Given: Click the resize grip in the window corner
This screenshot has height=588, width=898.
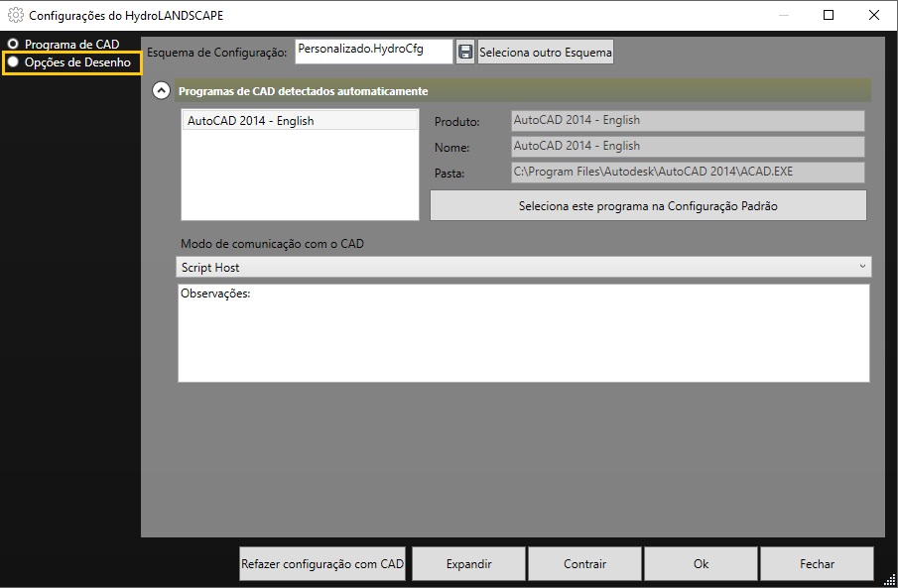Looking at the screenshot, I should [x=890, y=580].
